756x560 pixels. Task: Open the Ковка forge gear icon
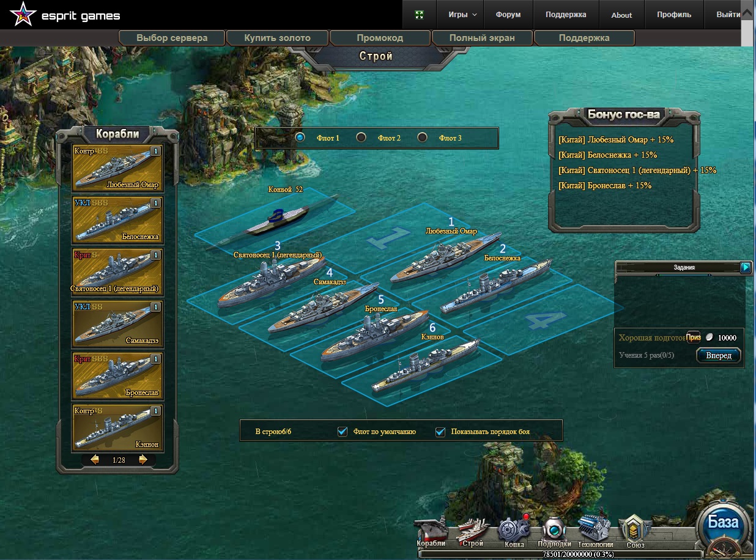point(513,529)
